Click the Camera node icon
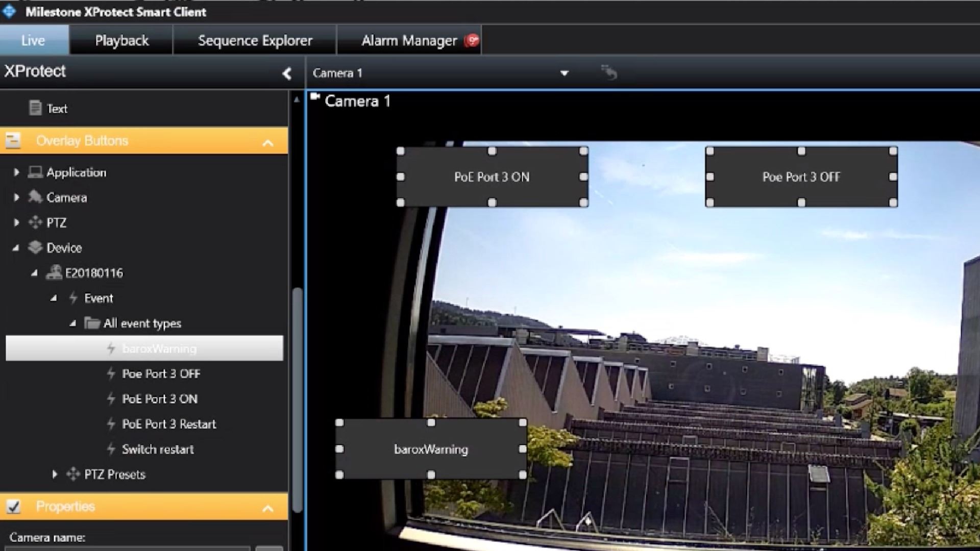The width and height of the screenshot is (980, 551). pos(35,196)
